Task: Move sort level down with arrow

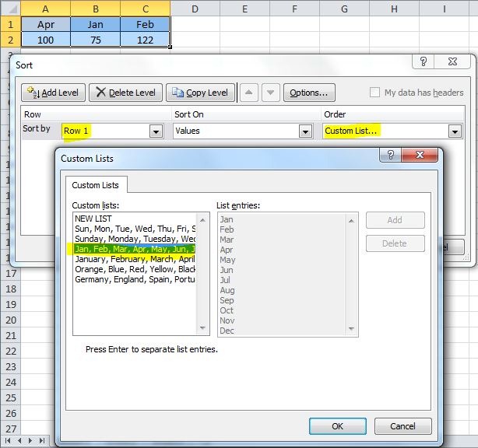Action: (x=270, y=93)
